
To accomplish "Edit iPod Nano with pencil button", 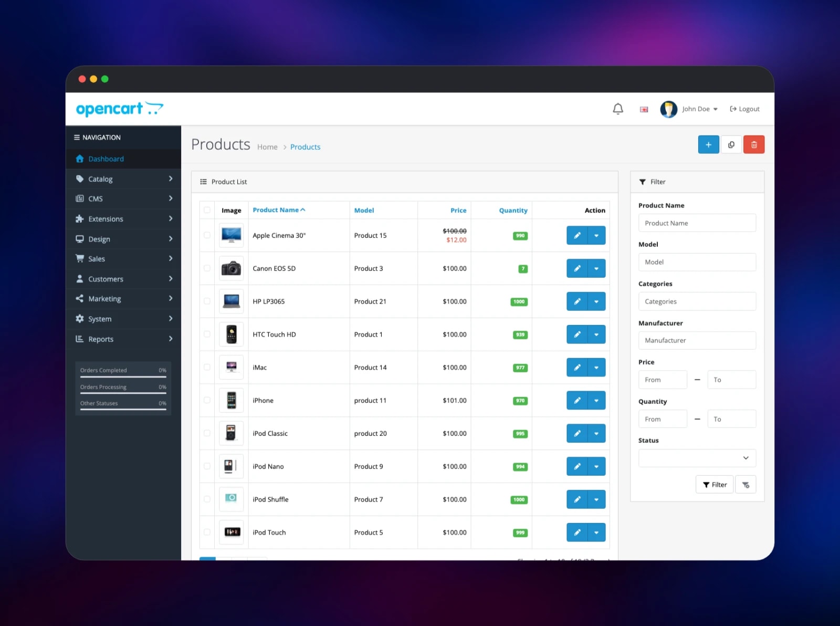I will [577, 466].
